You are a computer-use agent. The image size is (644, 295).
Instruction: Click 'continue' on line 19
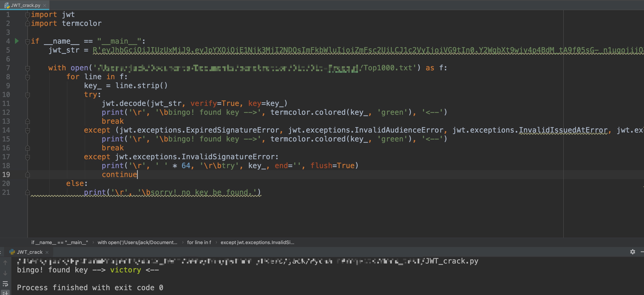pos(119,175)
